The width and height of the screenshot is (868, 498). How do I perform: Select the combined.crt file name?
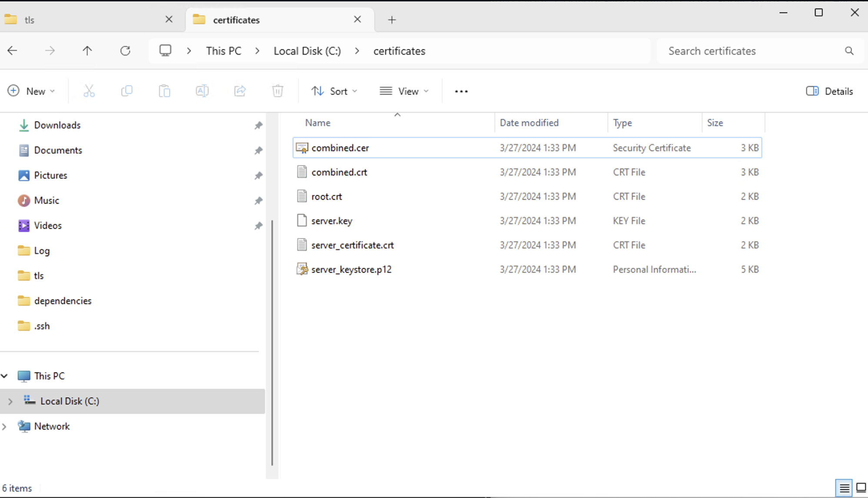click(339, 172)
